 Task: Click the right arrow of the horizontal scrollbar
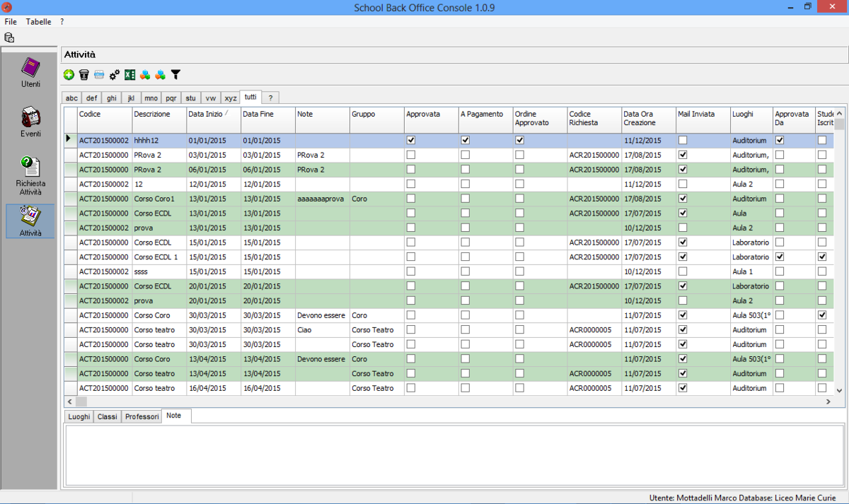click(828, 402)
